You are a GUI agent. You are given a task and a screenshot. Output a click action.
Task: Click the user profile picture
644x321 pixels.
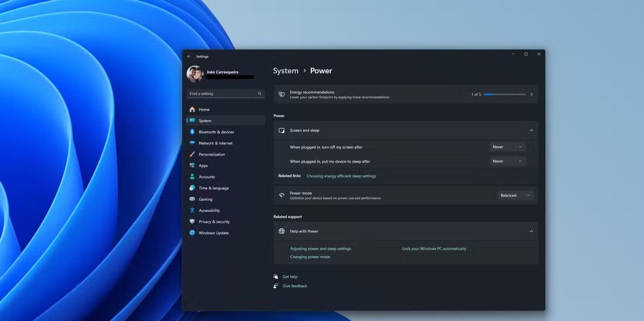click(195, 73)
